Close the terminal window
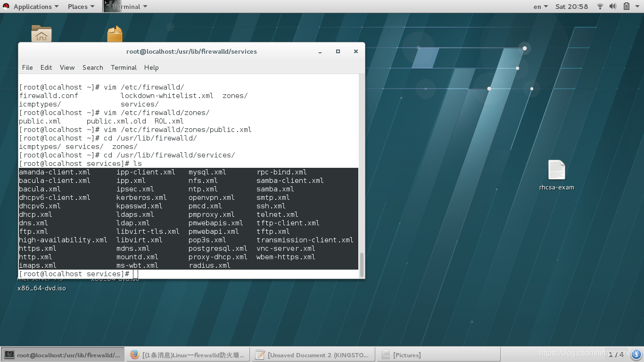 point(356,51)
